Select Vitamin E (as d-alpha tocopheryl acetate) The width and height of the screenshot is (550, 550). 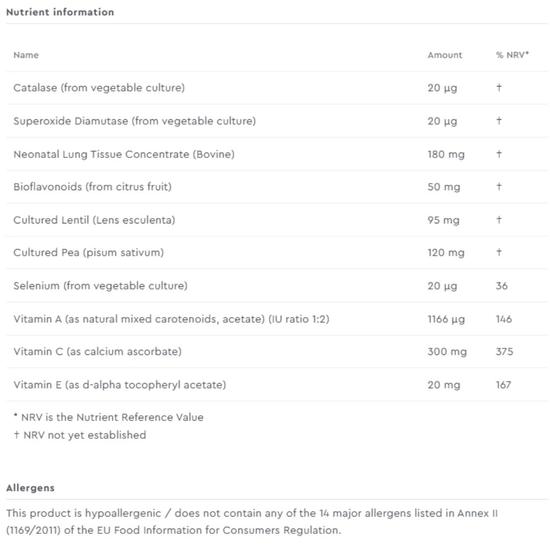tap(120, 385)
